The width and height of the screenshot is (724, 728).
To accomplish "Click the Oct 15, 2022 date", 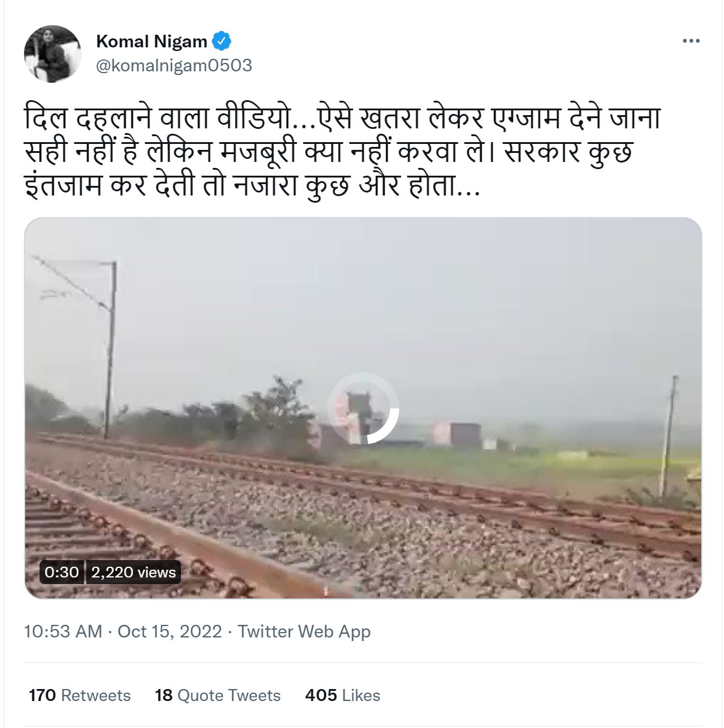I will [x=170, y=631].
